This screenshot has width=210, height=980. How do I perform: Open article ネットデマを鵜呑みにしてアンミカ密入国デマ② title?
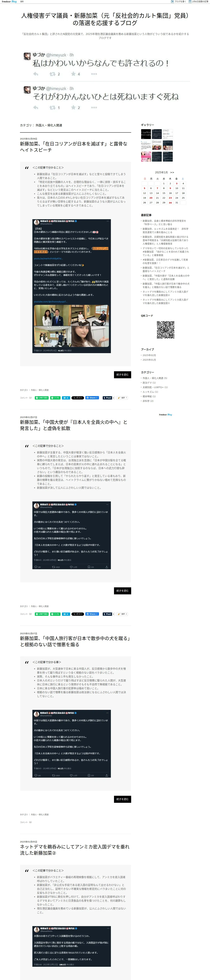75,849
